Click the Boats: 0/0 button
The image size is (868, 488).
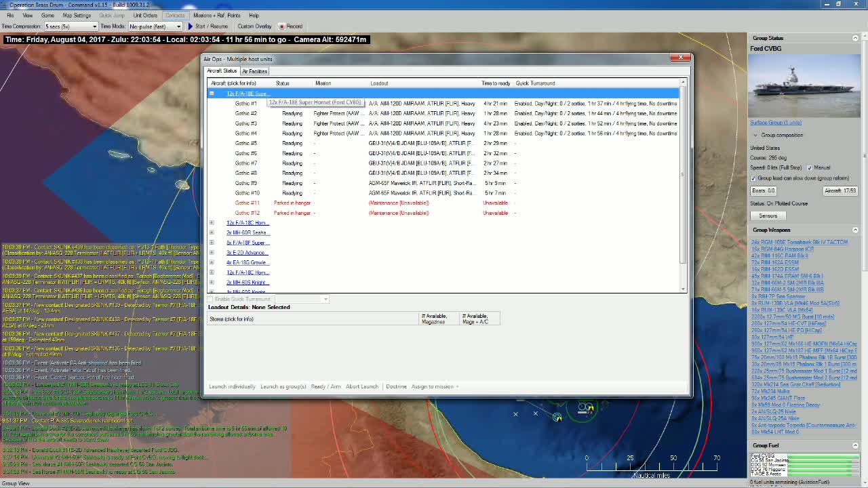tap(763, 190)
